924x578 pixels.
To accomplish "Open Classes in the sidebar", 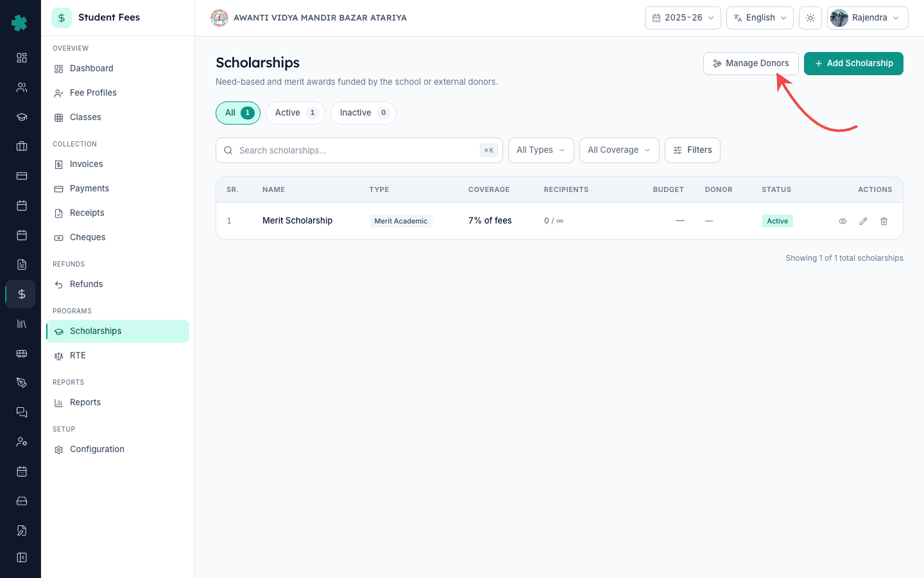I will pyautogui.click(x=117, y=118).
